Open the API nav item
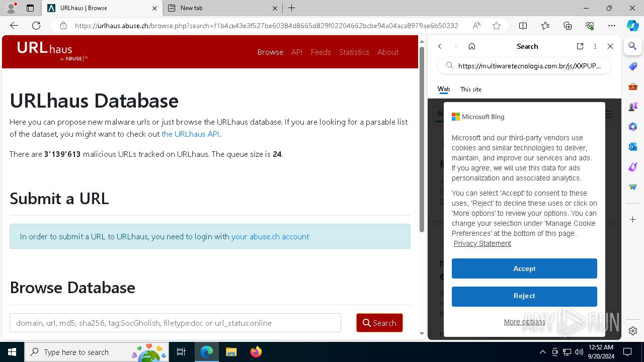The height and width of the screenshot is (362, 644). click(297, 52)
